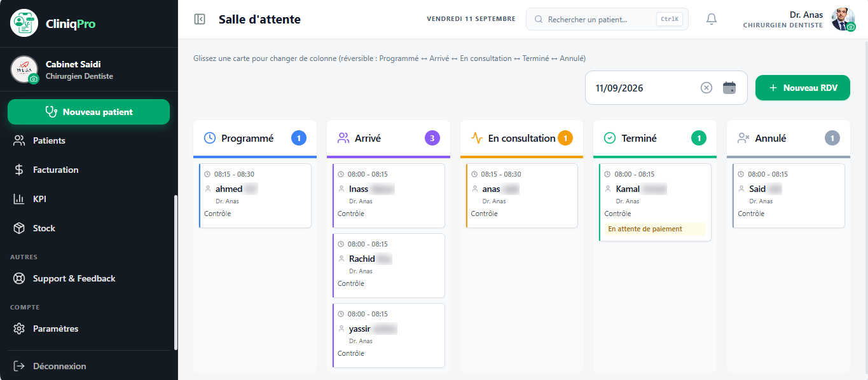Open Support & Feedback
Screen dimensions: 868x380
pyautogui.click(x=89, y=278)
